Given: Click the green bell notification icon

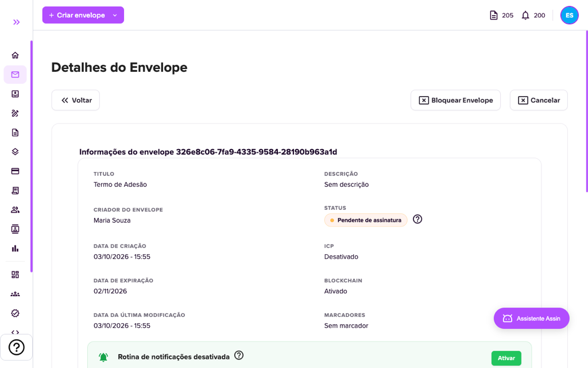Looking at the screenshot, I should click(x=103, y=357).
